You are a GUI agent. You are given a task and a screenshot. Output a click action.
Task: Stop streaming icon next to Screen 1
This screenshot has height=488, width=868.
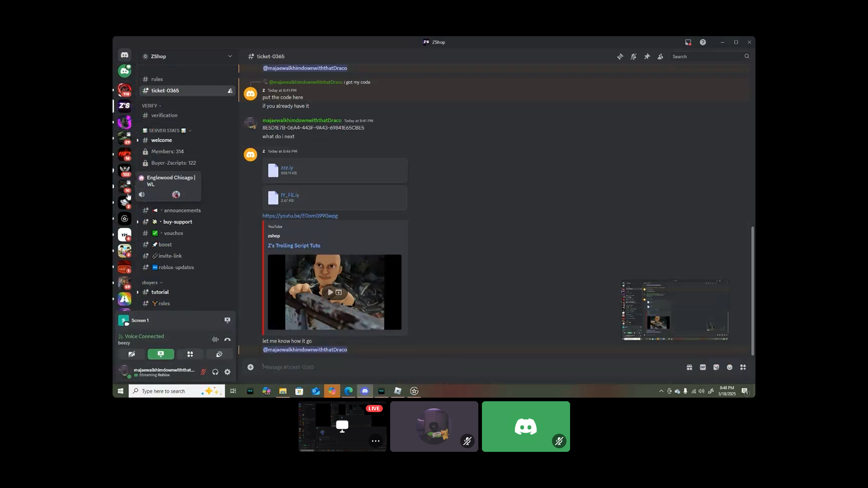point(227,320)
